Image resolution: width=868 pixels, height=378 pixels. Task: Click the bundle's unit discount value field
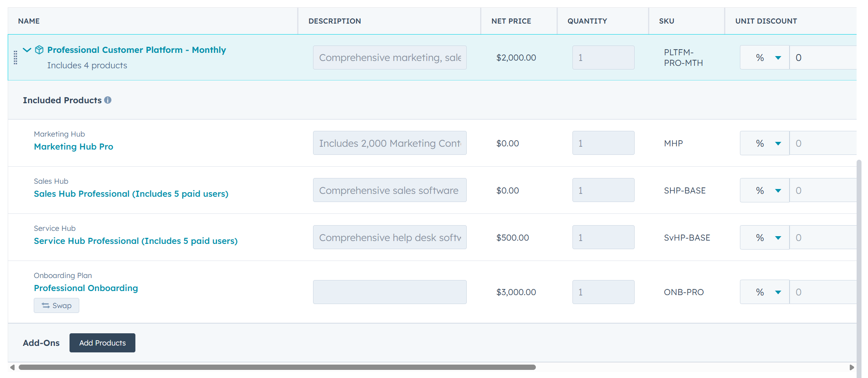pyautogui.click(x=823, y=58)
